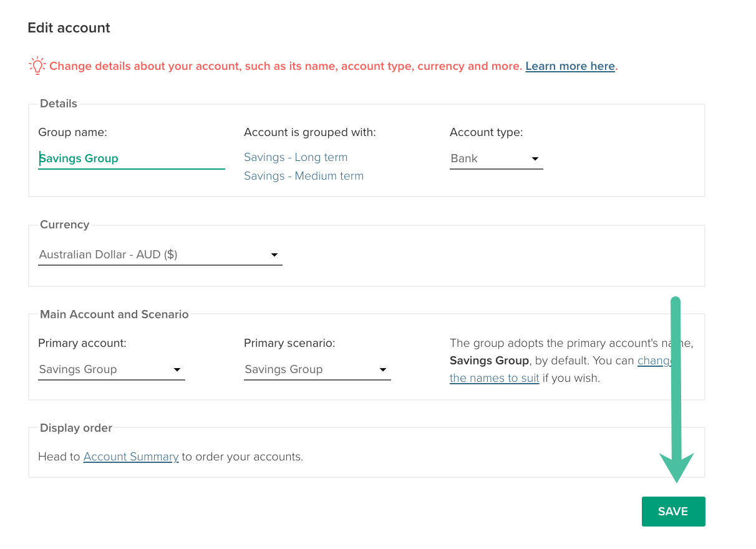Image resolution: width=756 pixels, height=549 pixels.
Task: Click the Primary account dropdown arrow
Action: [x=177, y=370]
